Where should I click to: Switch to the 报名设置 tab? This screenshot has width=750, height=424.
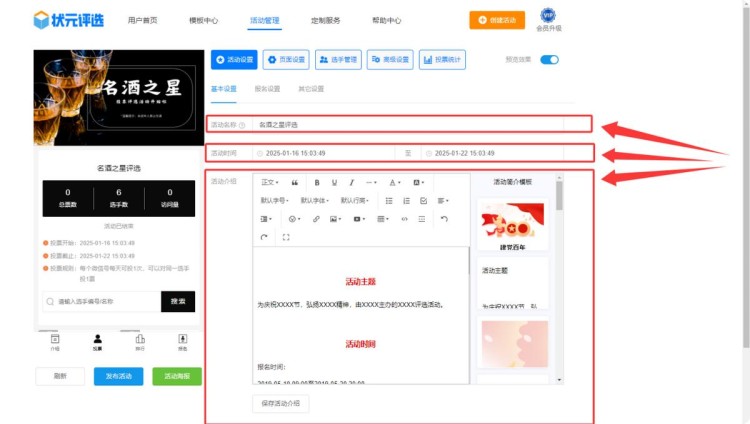pyautogui.click(x=268, y=89)
